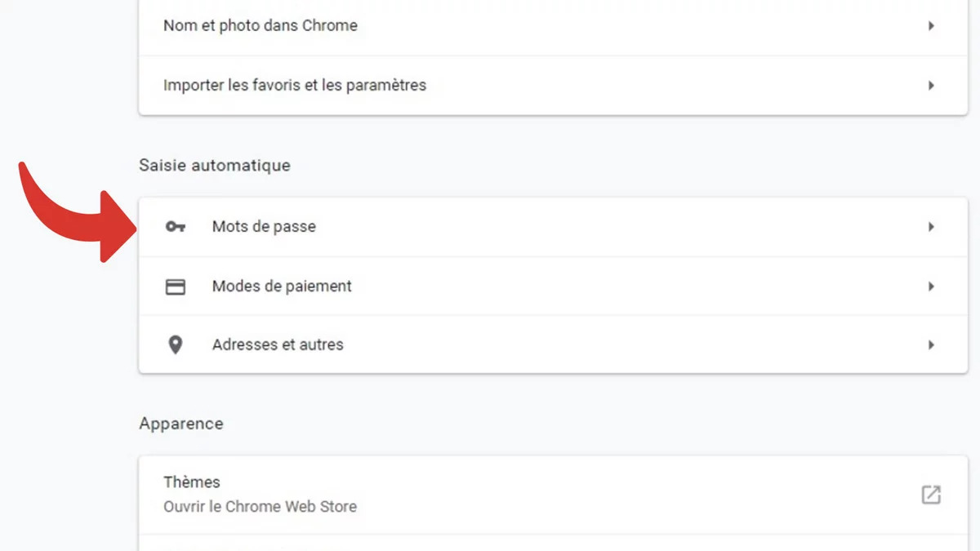Click the location pin icon for Adresses et autres
Screen dimensions: 980x551
pyautogui.click(x=175, y=344)
